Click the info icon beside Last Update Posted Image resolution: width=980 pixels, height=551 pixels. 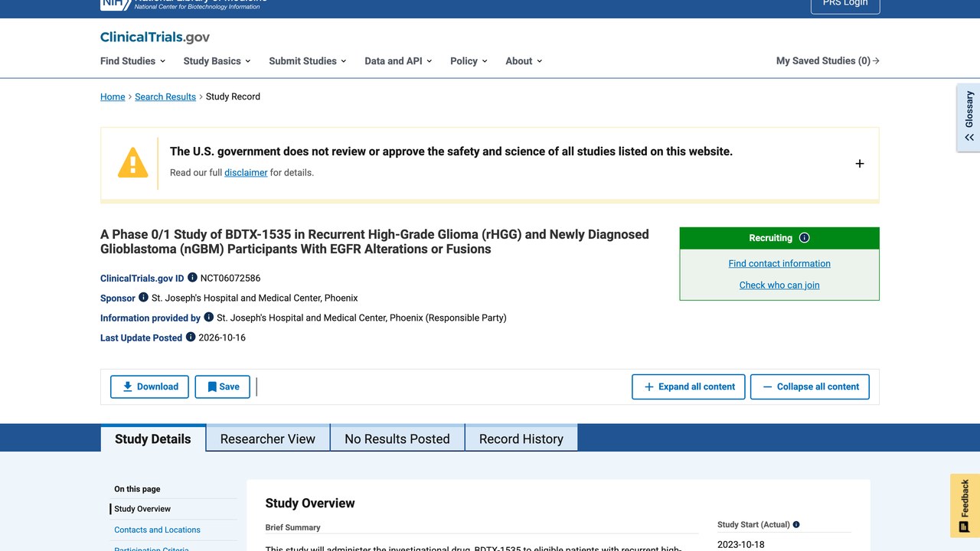pyautogui.click(x=191, y=337)
